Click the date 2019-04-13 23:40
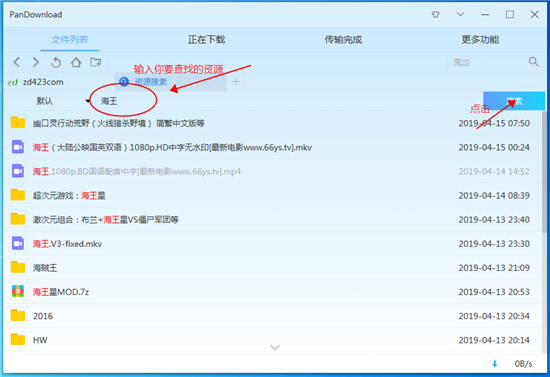Image resolution: width=550 pixels, height=377 pixels. point(494,220)
